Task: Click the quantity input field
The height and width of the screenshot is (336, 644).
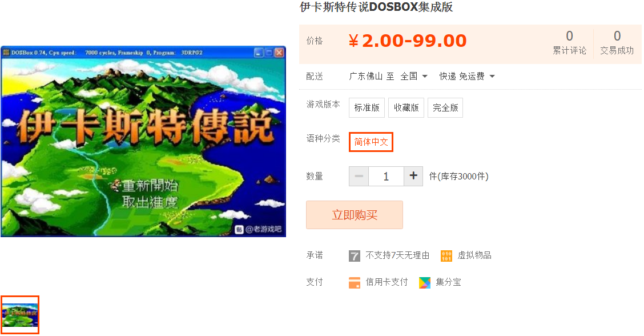Action: pyautogui.click(x=386, y=176)
